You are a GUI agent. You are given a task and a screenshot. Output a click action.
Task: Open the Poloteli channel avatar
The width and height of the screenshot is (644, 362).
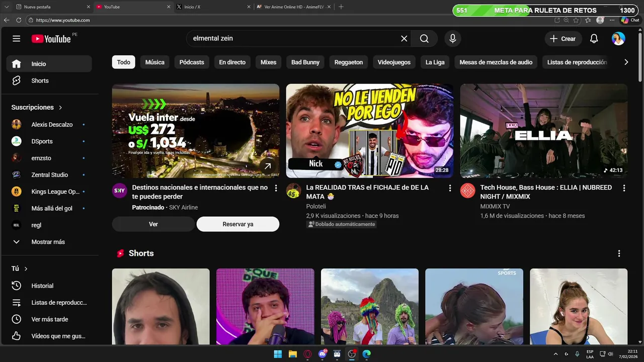(294, 191)
